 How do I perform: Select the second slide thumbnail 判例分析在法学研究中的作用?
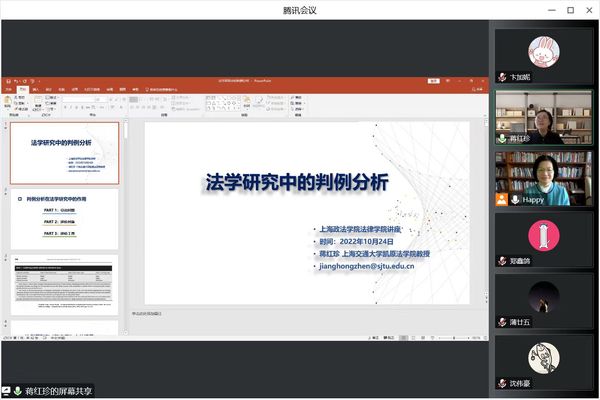tap(64, 218)
